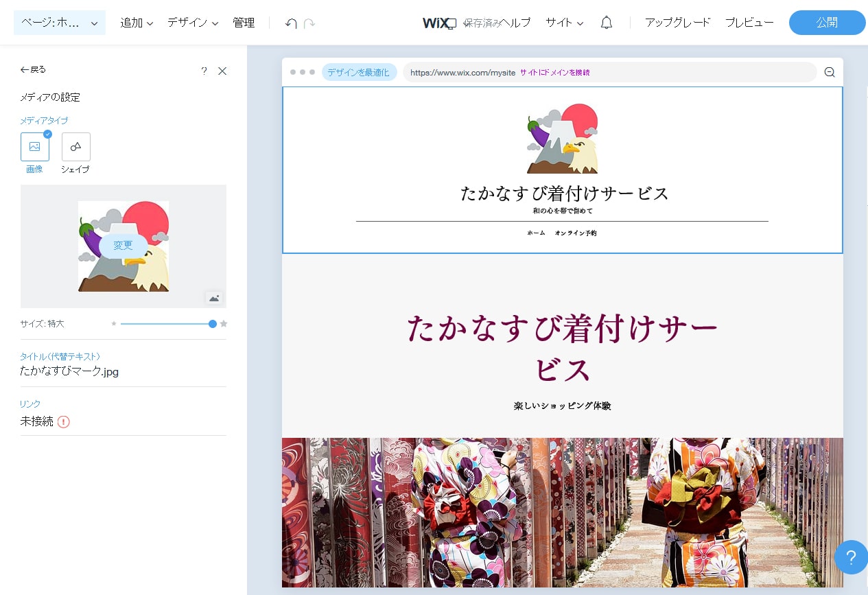This screenshot has height=595, width=868.
Task: Click the red warning icon next to 未接続
Action: (64, 421)
